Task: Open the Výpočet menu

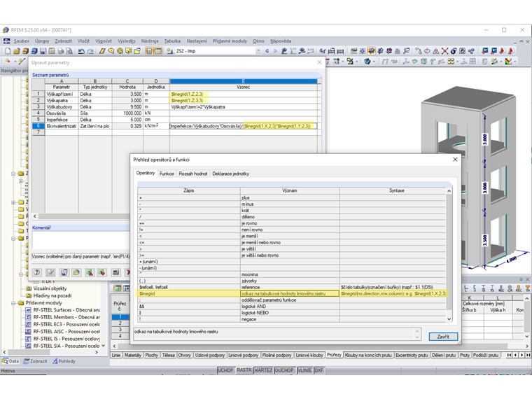Action: 104,41
